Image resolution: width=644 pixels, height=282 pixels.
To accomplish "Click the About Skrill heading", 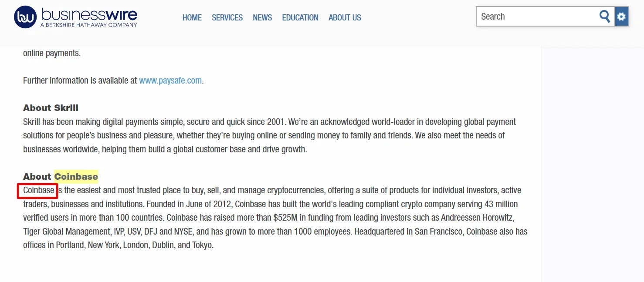I will [x=51, y=108].
